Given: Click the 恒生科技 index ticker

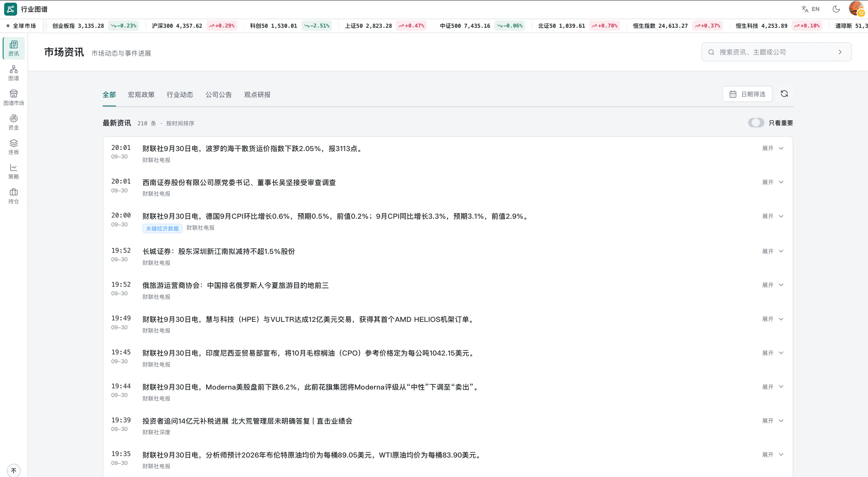Looking at the screenshot, I should [779, 26].
